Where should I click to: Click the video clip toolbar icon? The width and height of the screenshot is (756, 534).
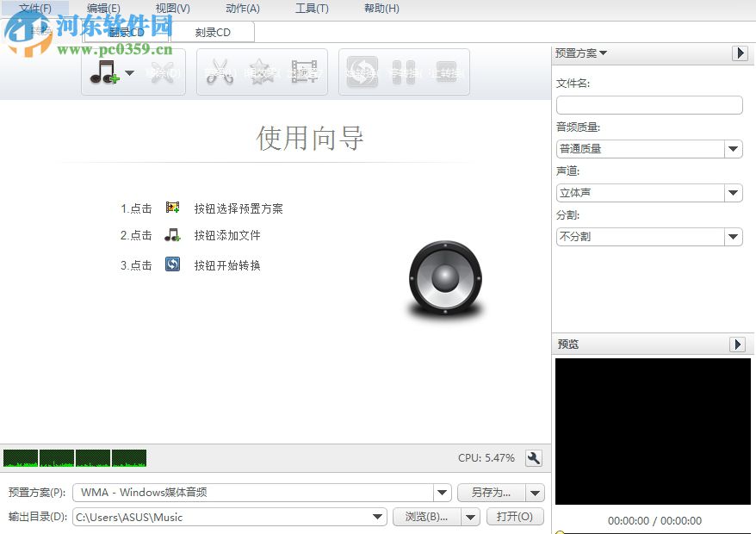pos(302,71)
